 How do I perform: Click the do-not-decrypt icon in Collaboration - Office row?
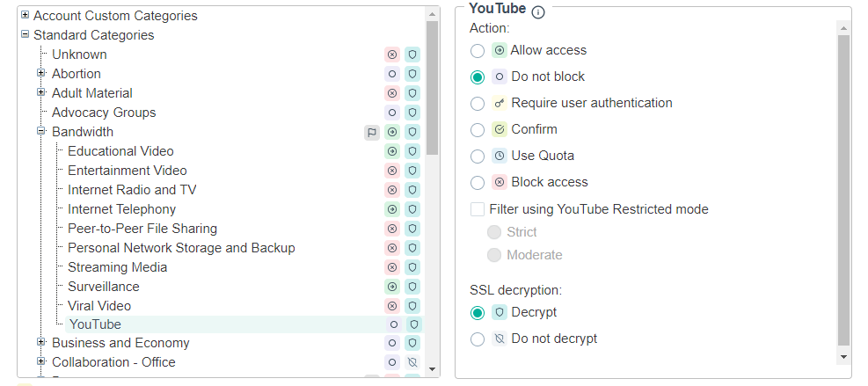pyautogui.click(x=412, y=363)
